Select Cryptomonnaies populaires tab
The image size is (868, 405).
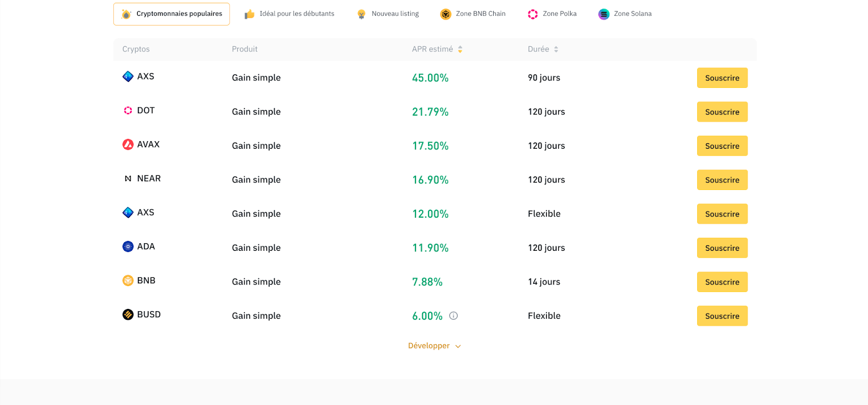[x=171, y=14]
